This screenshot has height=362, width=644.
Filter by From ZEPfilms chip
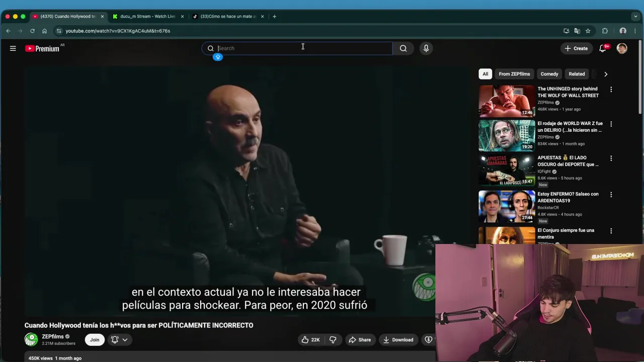tap(514, 74)
